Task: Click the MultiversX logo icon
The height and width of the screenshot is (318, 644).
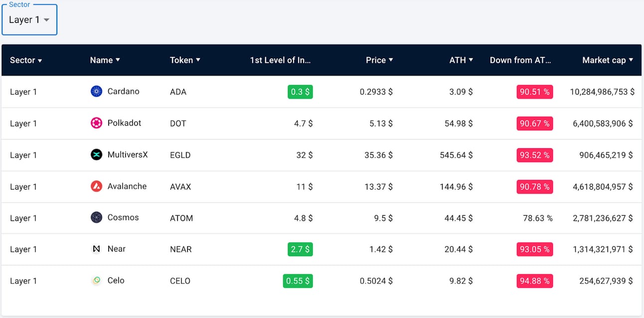Action: pos(96,155)
